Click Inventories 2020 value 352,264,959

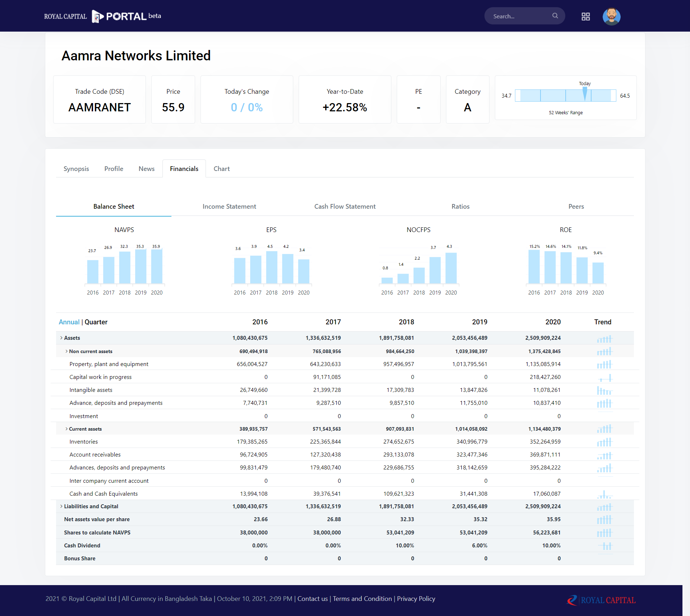pos(545,442)
